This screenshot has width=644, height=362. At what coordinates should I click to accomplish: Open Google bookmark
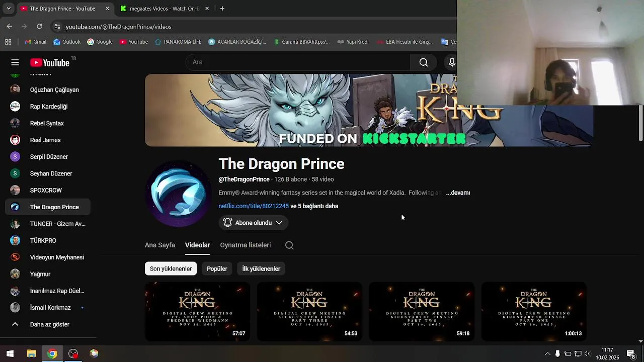[x=100, y=42]
